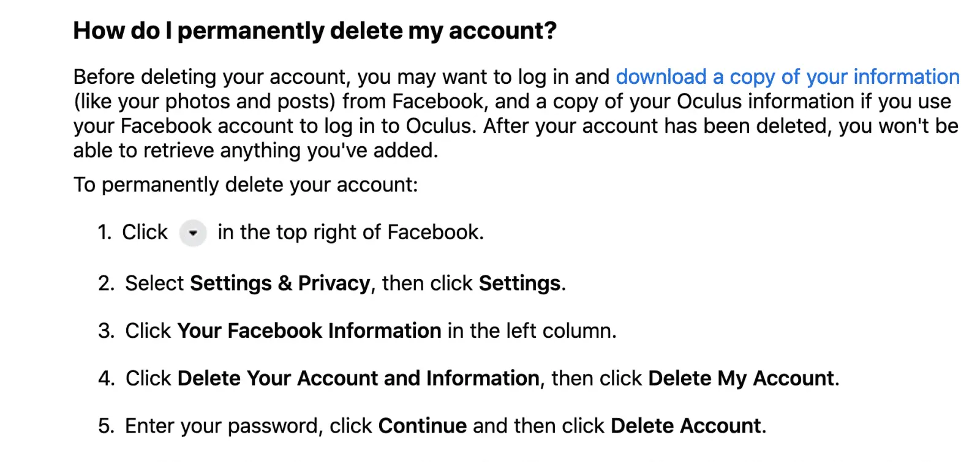Click the bold 'Settings & Privacy' text

tap(280, 283)
